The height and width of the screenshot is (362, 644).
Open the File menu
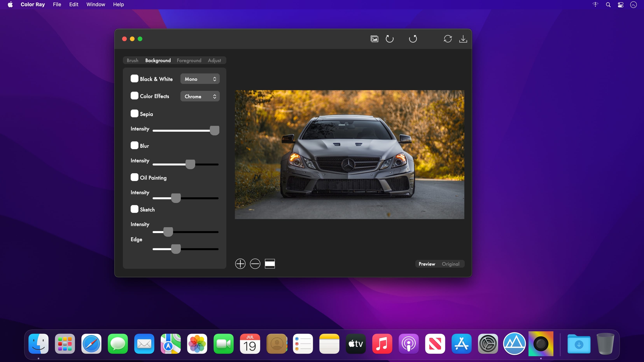click(x=57, y=4)
